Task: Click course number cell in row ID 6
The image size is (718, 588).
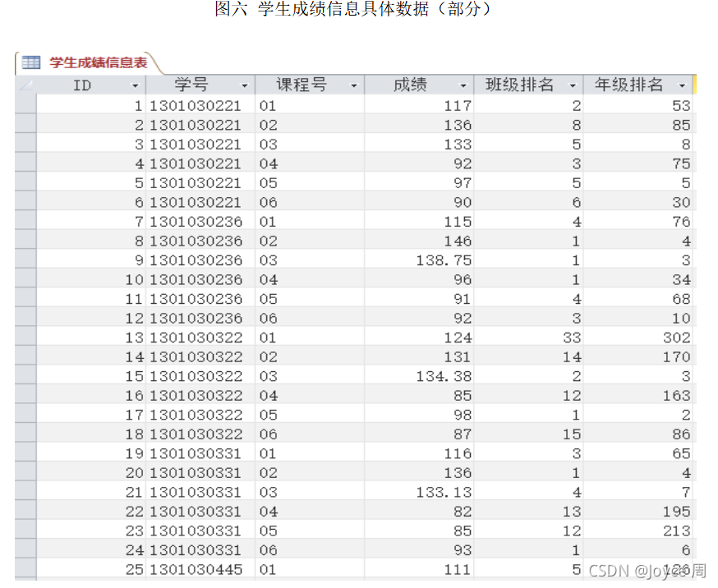Action: (x=310, y=201)
